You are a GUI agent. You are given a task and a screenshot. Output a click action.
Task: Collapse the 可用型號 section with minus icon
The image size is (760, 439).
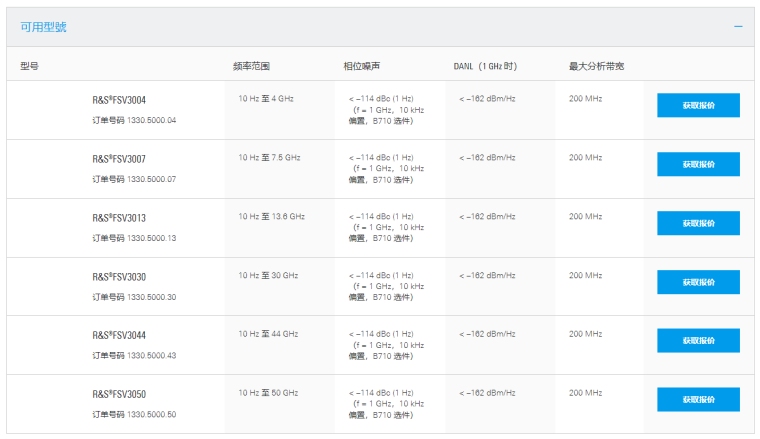(738, 26)
